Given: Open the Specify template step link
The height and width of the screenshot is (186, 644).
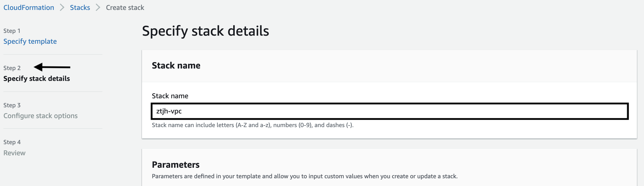Looking at the screenshot, I should 30,41.
